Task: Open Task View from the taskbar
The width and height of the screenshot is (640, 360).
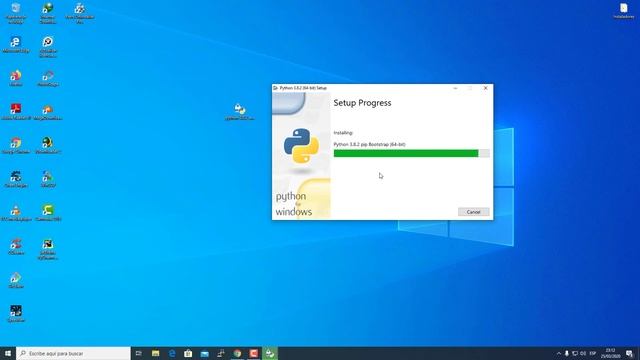Action: pos(139,353)
